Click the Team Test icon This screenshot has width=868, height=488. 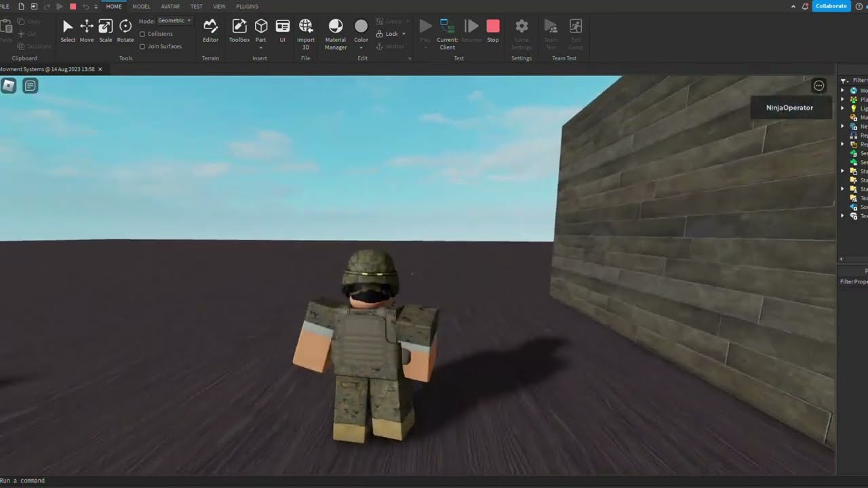tap(551, 26)
